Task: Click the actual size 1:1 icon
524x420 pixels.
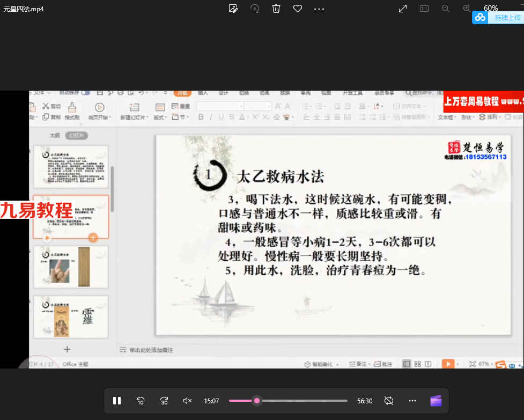Action: click(x=424, y=9)
